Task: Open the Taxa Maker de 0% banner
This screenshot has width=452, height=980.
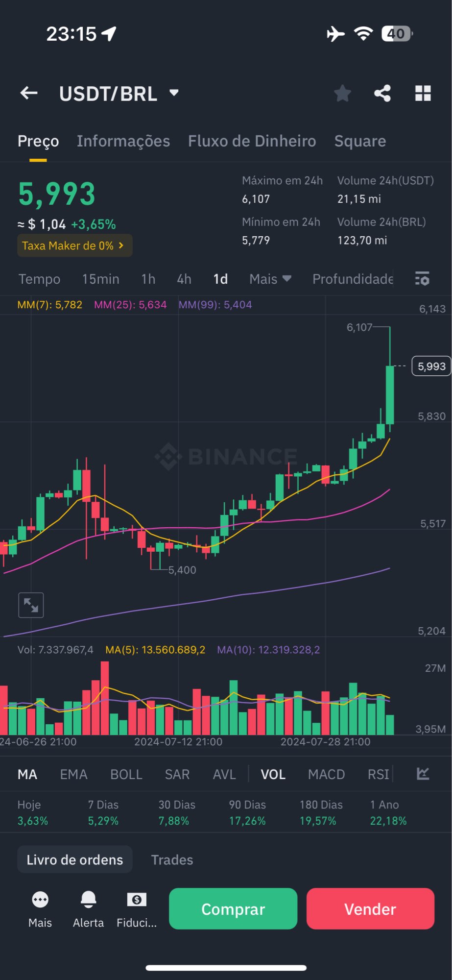Action: coord(75,245)
